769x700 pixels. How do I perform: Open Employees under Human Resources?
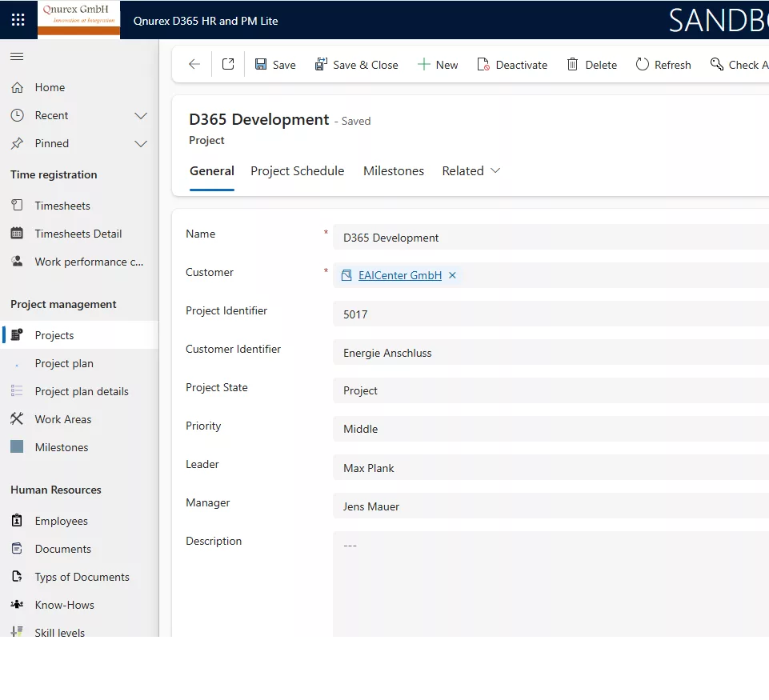(x=61, y=521)
